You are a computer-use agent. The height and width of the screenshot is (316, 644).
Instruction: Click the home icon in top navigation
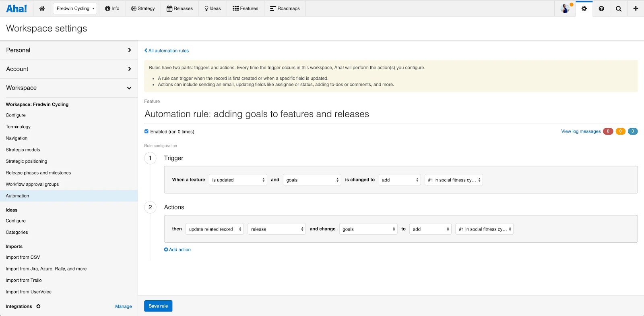tap(42, 8)
